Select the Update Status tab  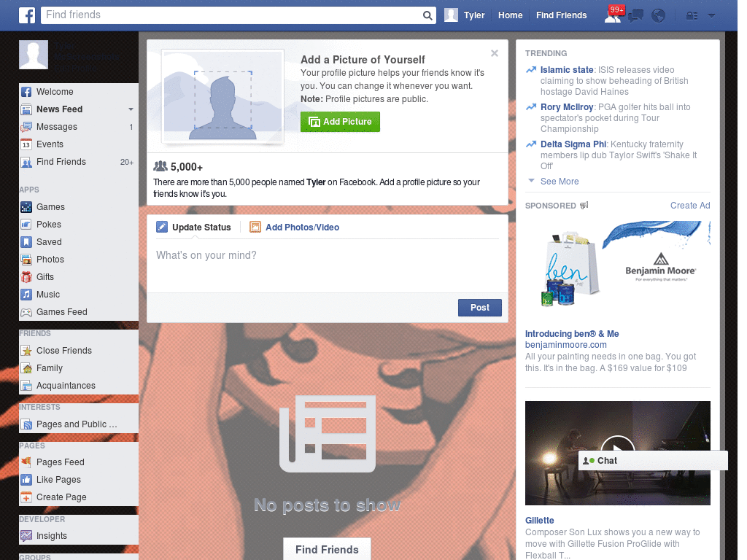coord(193,227)
